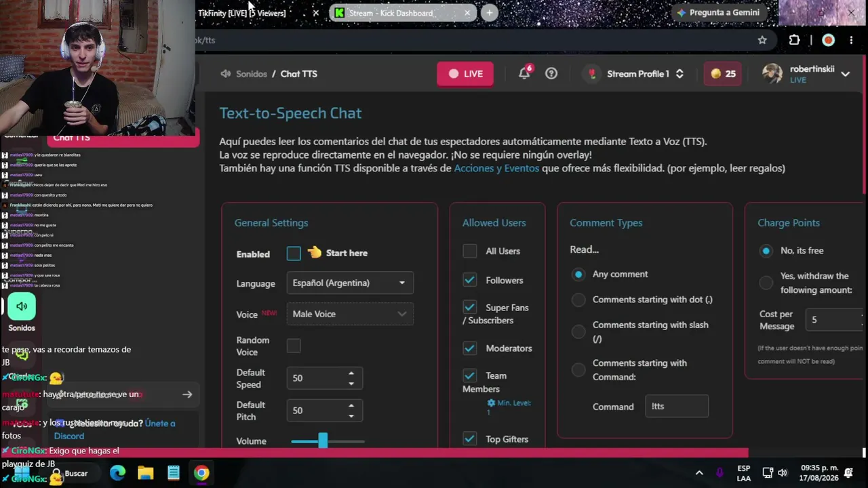
Task: Select the Any comment radio option
Action: 578,274
